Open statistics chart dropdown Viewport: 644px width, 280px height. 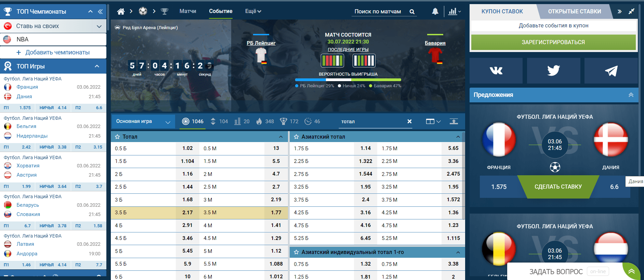(x=455, y=11)
